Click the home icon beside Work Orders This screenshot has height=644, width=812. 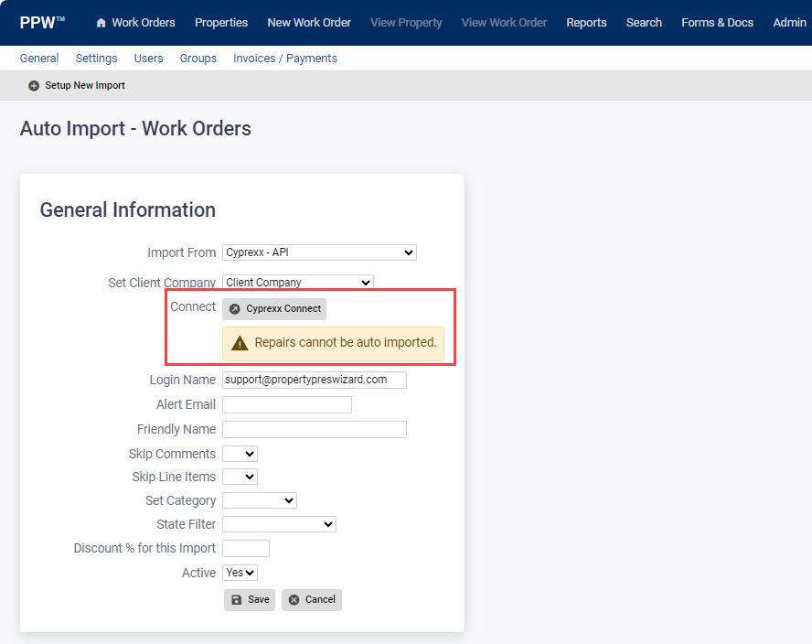click(x=101, y=22)
